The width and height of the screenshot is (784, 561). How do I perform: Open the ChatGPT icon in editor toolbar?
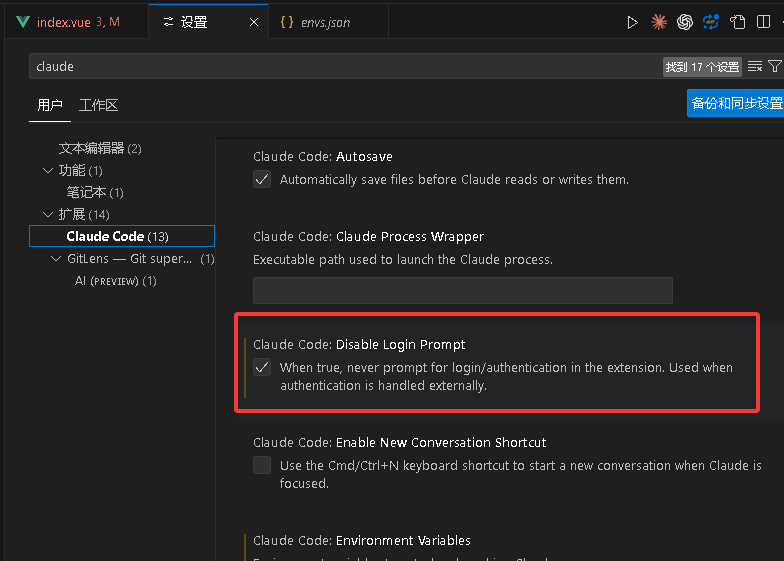click(685, 22)
